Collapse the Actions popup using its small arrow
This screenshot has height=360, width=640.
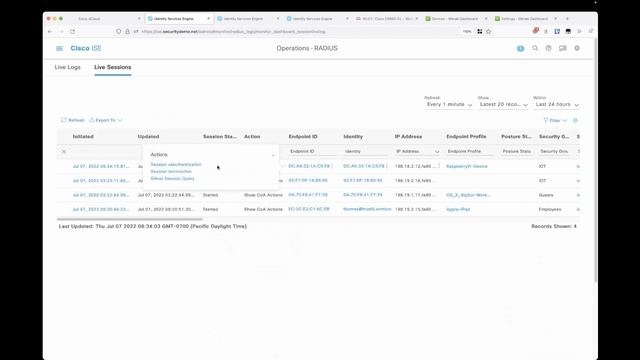pyautogui.click(x=273, y=155)
